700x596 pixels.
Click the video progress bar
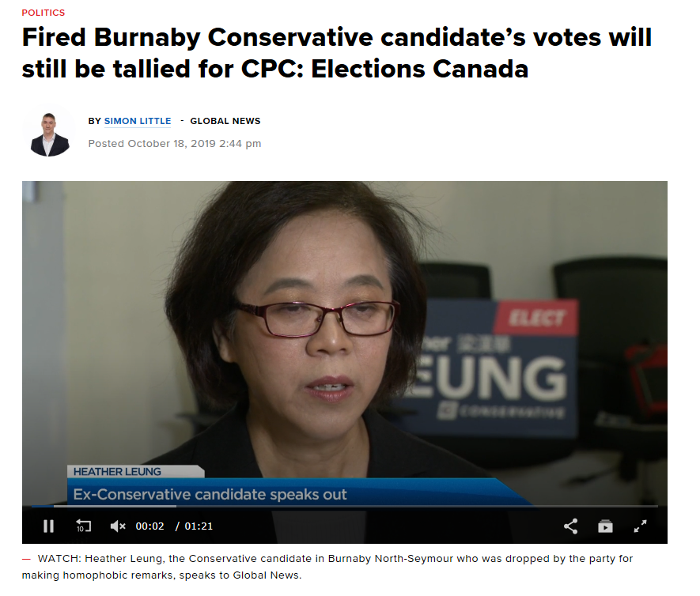point(345,507)
